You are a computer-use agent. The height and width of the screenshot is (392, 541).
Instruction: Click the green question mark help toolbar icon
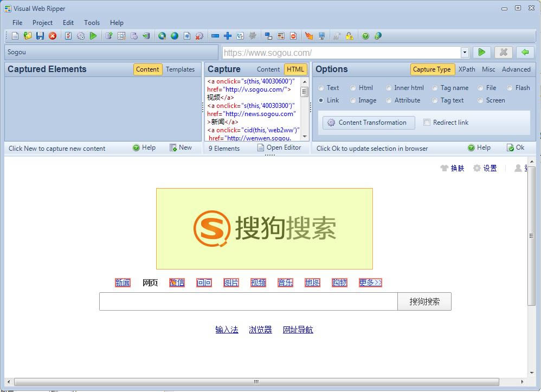[365, 36]
